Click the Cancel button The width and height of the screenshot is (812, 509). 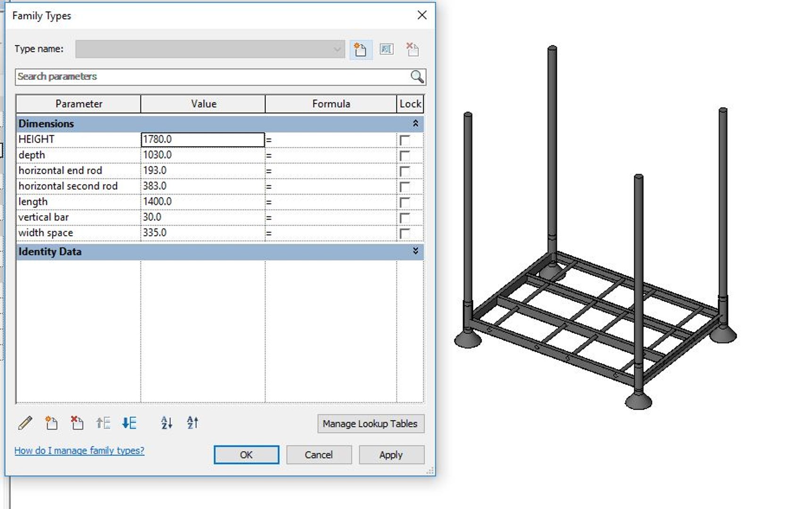pos(319,455)
